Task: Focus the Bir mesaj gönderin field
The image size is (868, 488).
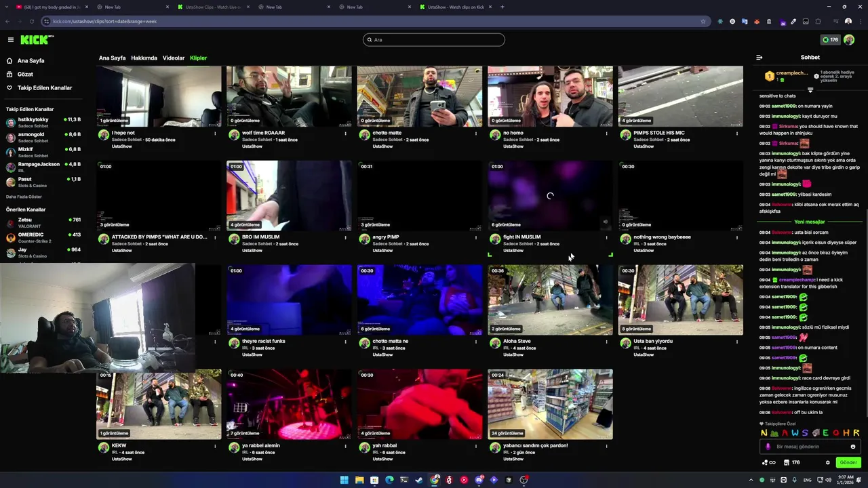Action: coord(811,447)
